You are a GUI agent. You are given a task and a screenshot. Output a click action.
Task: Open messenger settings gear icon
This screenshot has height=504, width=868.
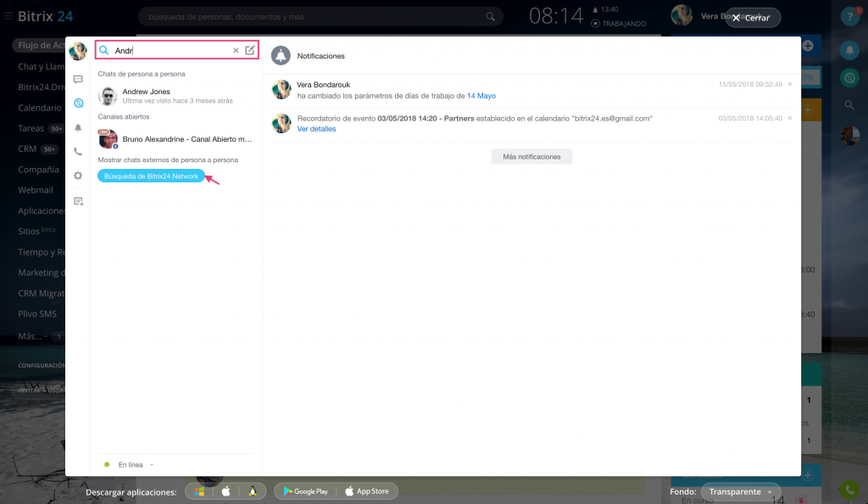click(78, 176)
